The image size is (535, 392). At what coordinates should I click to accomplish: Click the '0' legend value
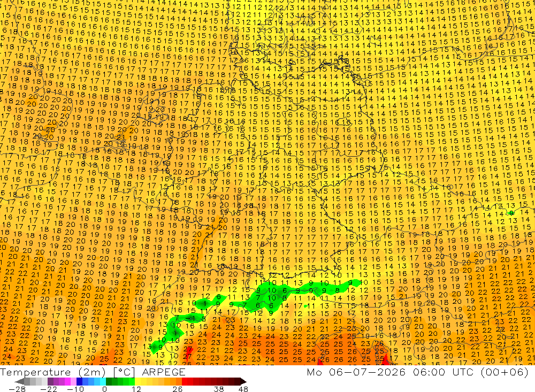[x=105, y=389]
